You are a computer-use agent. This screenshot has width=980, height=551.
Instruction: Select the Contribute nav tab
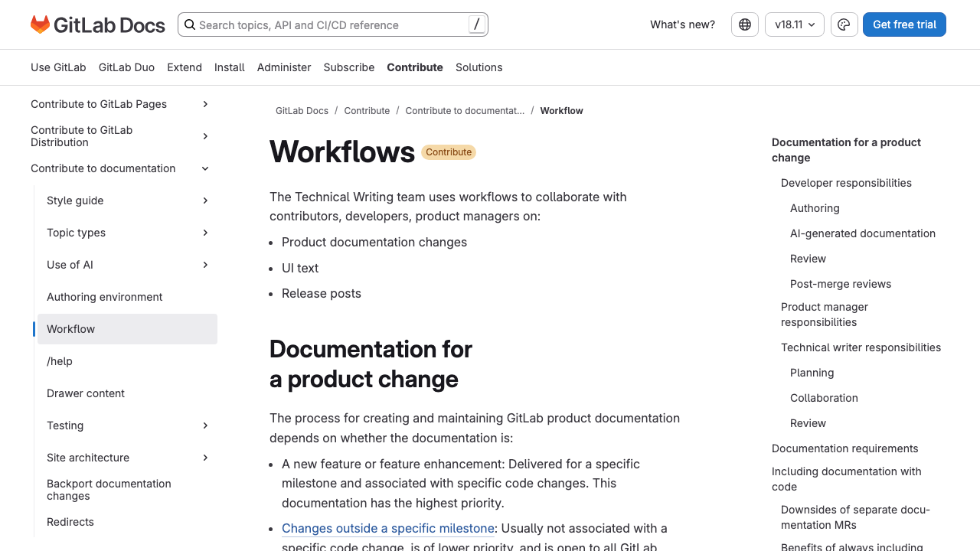pos(415,67)
